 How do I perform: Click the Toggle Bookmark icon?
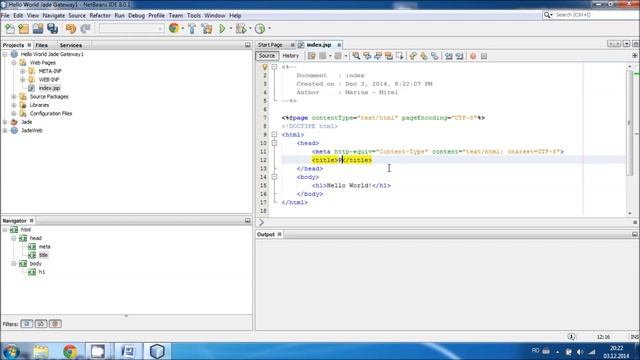click(x=435, y=56)
